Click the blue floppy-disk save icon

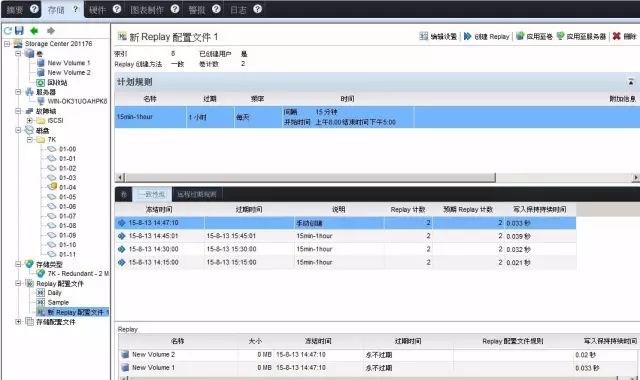19,31
